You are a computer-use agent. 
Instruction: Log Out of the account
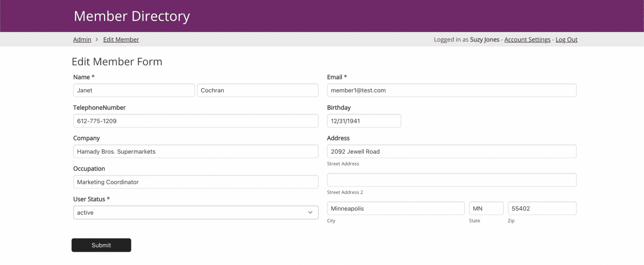pyautogui.click(x=566, y=39)
